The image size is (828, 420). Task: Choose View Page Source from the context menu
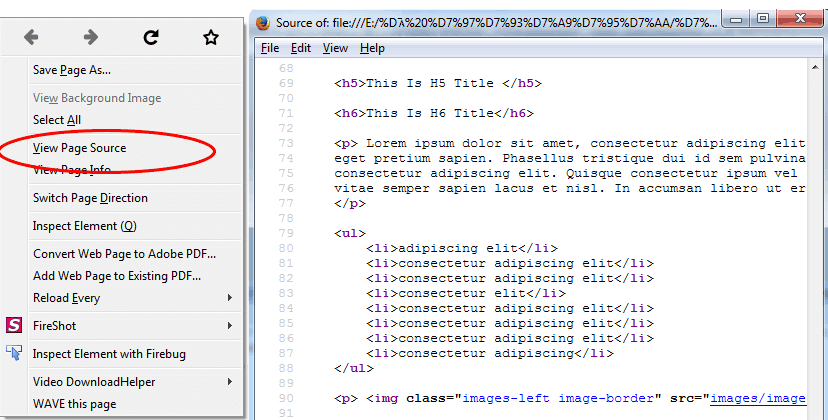[79, 148]
